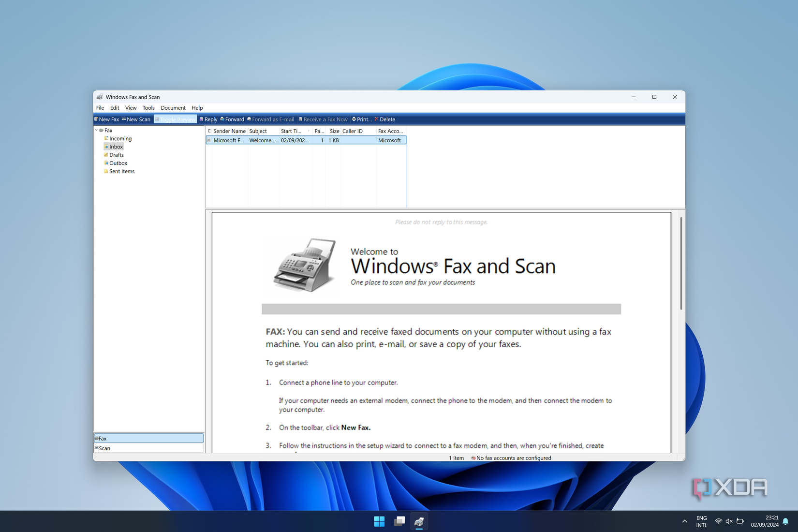Switch to the Scan view pane button
The width and height of the screenshot is (798, 532).
coord(148,448)
